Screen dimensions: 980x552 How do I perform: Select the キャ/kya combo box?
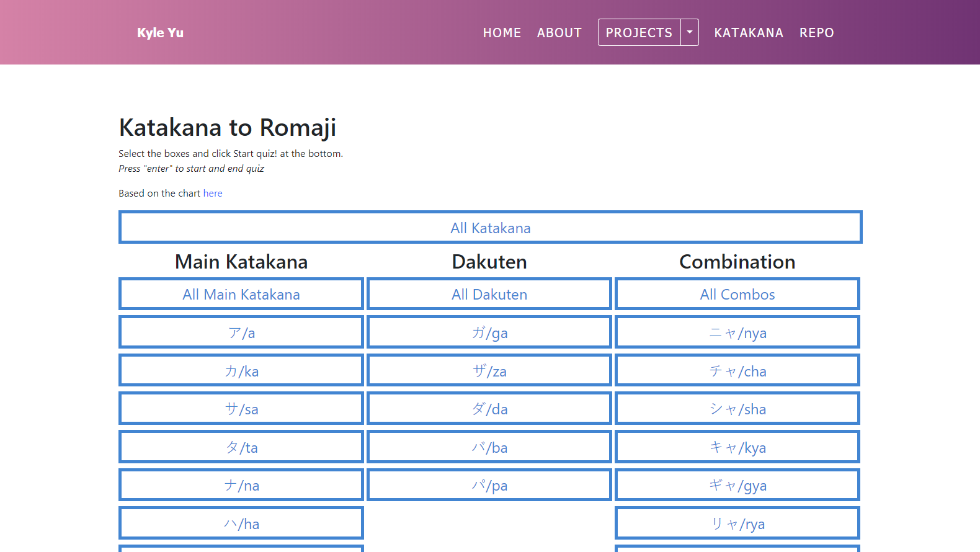point(737,447)
